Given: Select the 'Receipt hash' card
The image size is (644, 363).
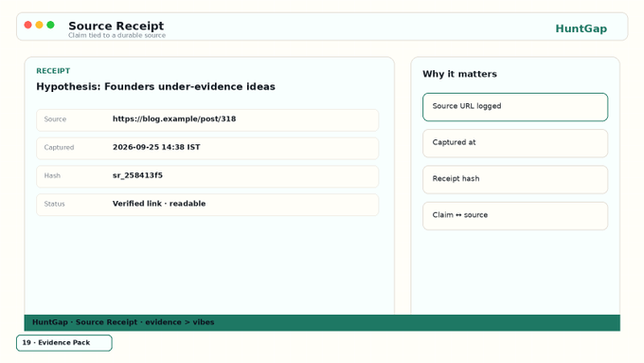Looking at the screenshot, I should tap(515, 180).
